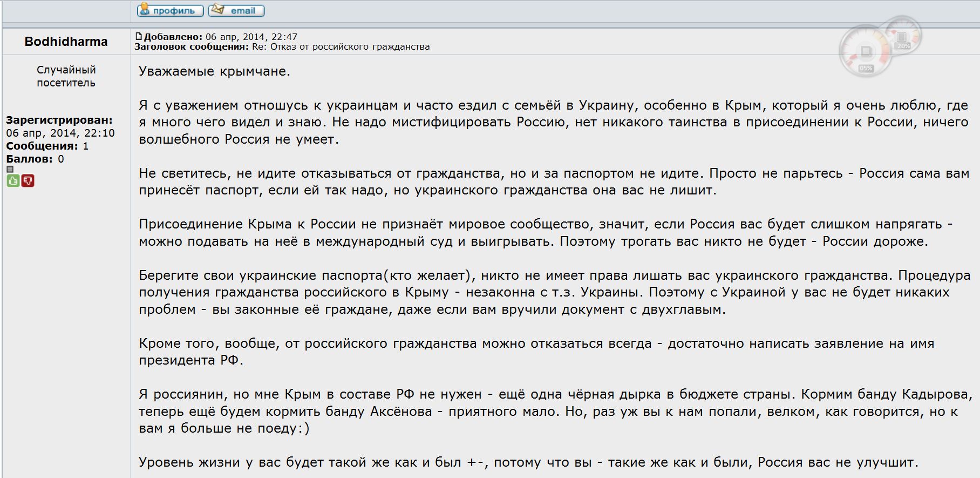
Task: Click the username Bodhidharma
Action: [x=66, y=42]
